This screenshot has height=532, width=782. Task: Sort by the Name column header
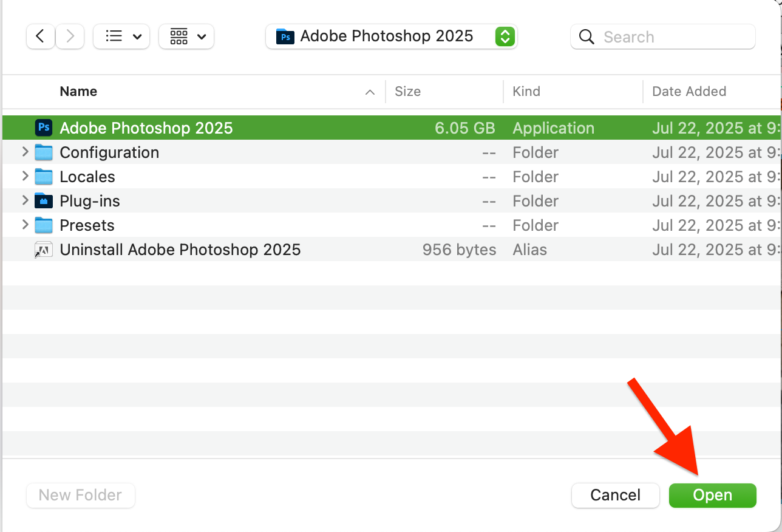(78, 92)
